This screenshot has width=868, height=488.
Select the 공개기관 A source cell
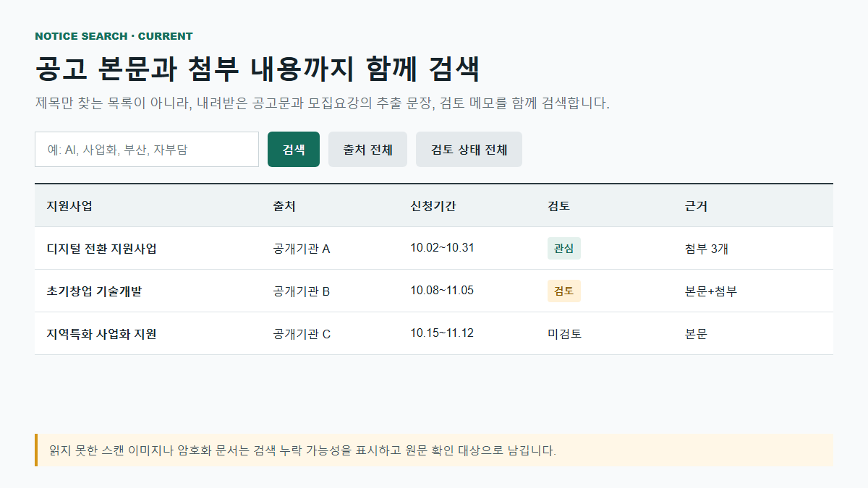(x=302, y=249)
